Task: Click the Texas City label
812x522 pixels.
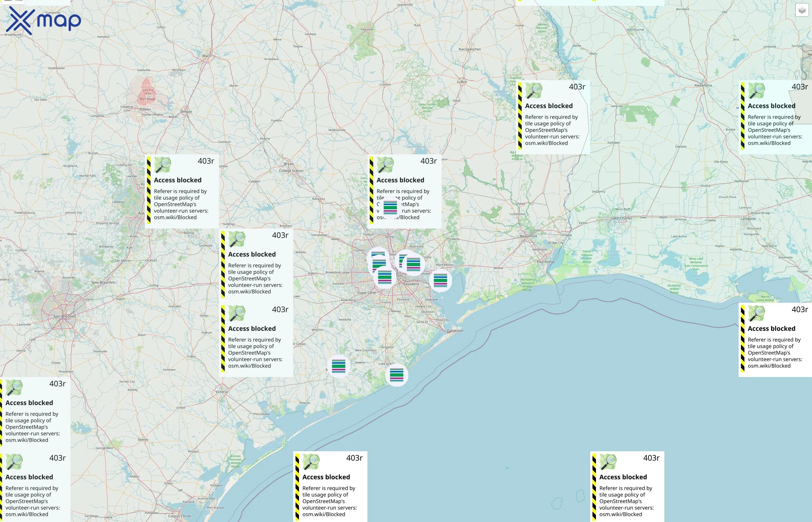Action: [x=442, y=320]
